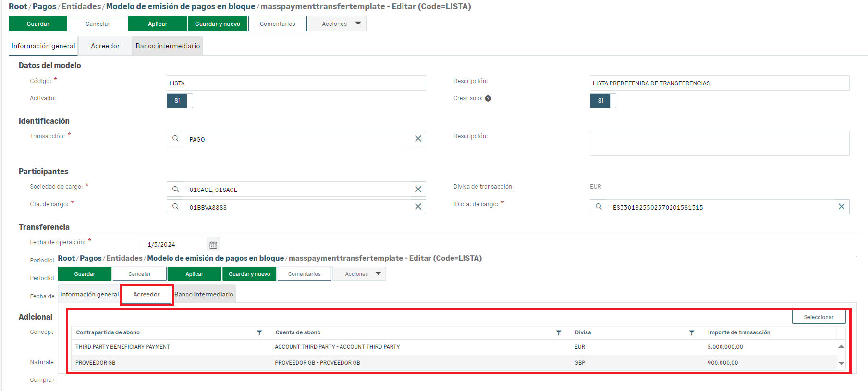Open the top Banco intermediario tab
Image resolution: width=868 pixels, height=391 pixels.
pyautogui.click(x=168, y=46)
